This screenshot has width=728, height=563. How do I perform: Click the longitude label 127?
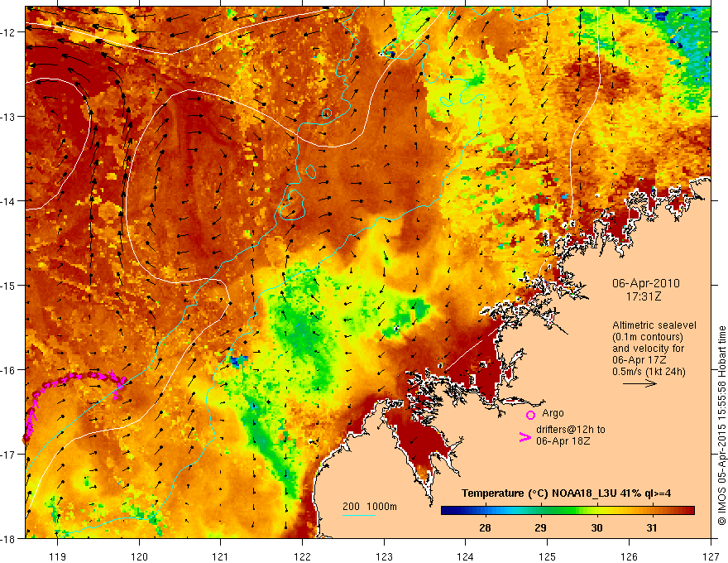(x=711, y=556)
